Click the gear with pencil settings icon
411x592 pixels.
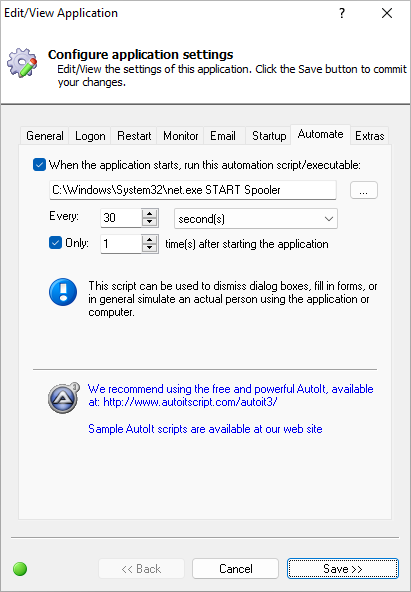[22, 63]
